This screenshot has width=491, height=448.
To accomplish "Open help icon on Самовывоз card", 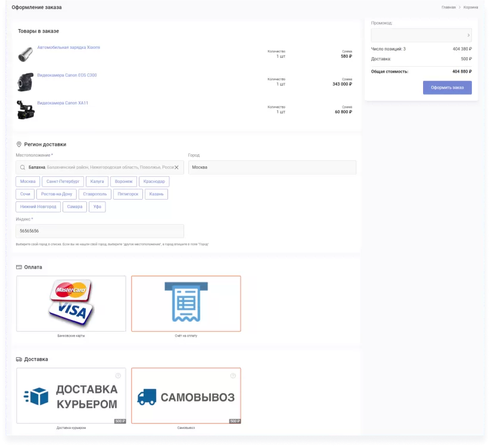I will [x=232, y=375].
